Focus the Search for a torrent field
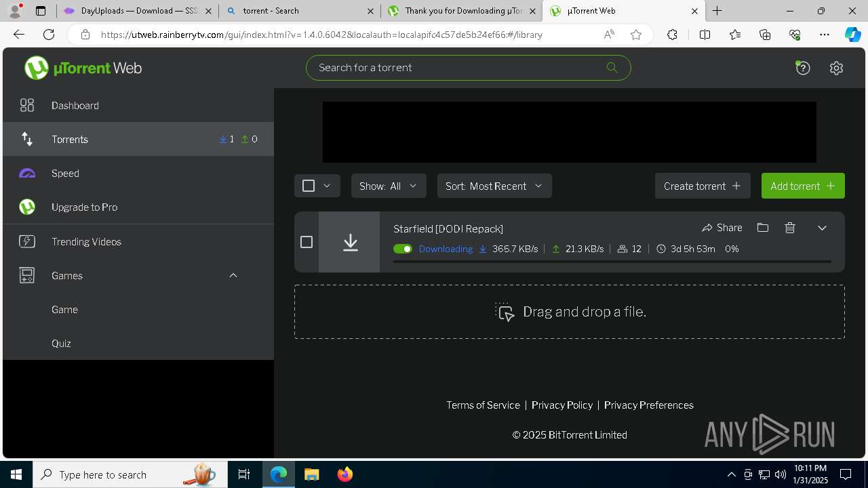 click(469, 68)
